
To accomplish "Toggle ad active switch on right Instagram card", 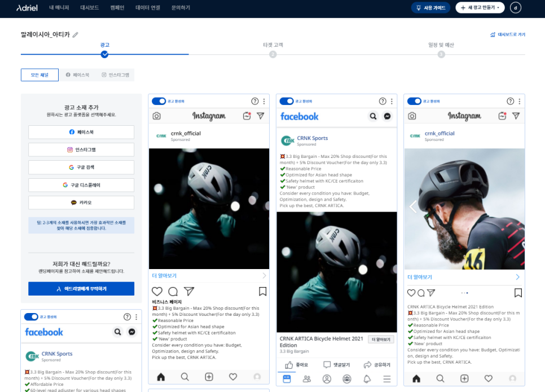I will click(x=414, y=101).
